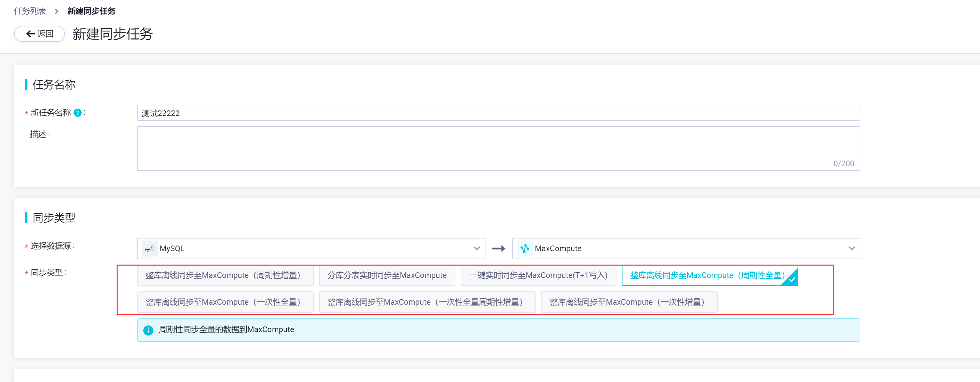The width and height of the screenshot is (980, 382).
Task: Click the help icon beside 新任务名称
Action: coord(78,113)
